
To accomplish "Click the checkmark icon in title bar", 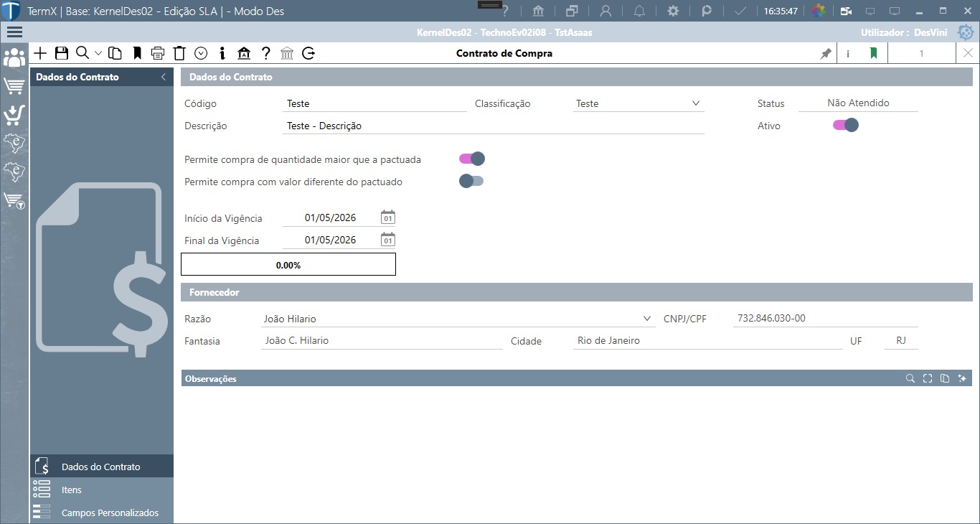I will tap(740, 11).
